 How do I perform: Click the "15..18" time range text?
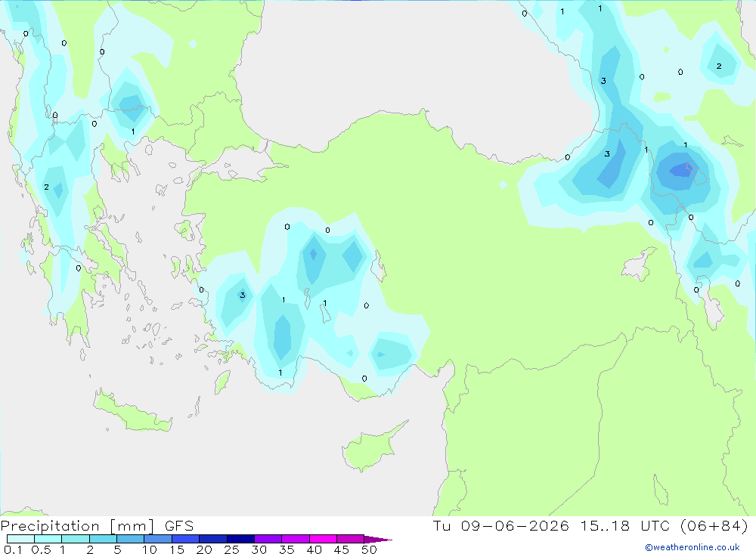click(x=605, y=525)
